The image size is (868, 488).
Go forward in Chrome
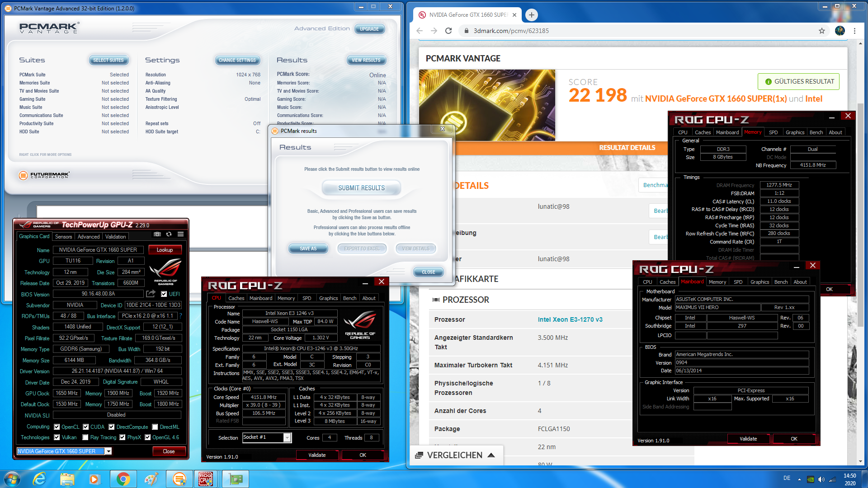[434, 31]
